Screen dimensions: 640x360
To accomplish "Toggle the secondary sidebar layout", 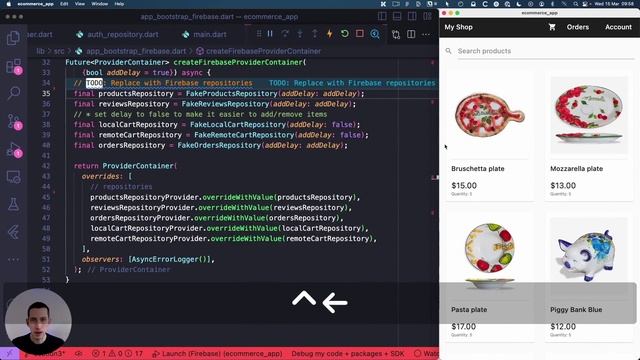I will tap(412, 16).
